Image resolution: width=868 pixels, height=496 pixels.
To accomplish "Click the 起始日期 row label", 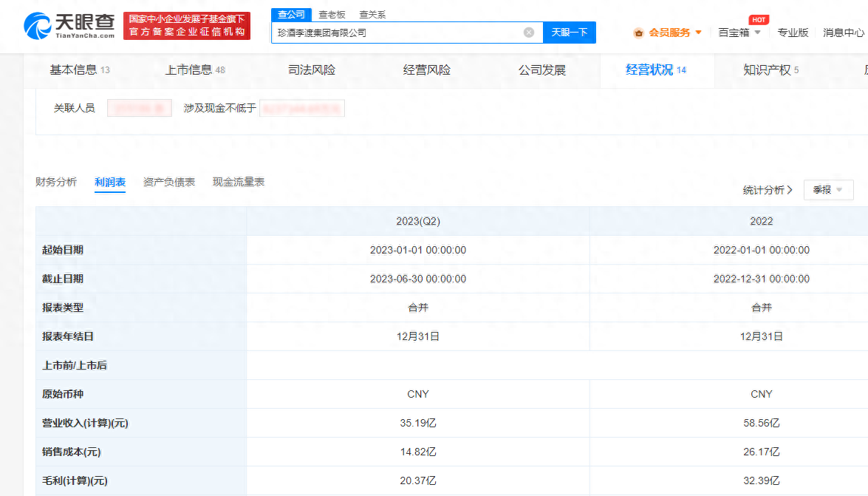I will click(x=63, y=250).
